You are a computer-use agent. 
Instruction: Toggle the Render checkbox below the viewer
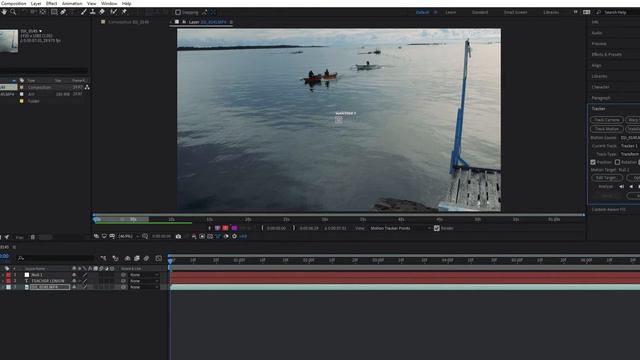coord(437,228)
